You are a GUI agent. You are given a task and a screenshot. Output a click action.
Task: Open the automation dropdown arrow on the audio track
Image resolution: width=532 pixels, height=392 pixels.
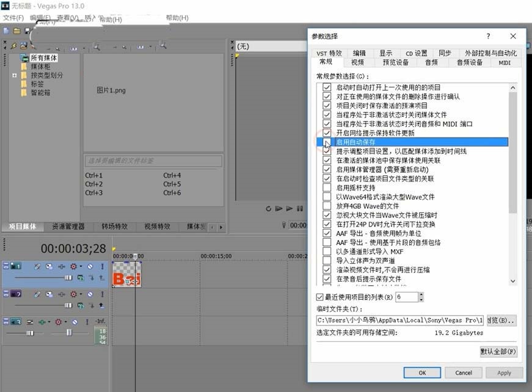(65, 322)
